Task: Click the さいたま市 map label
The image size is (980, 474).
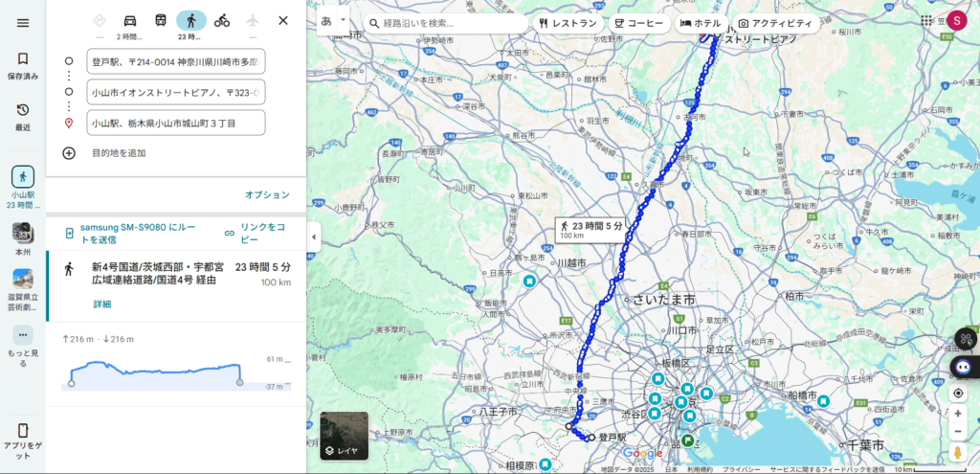Action: 664,301
